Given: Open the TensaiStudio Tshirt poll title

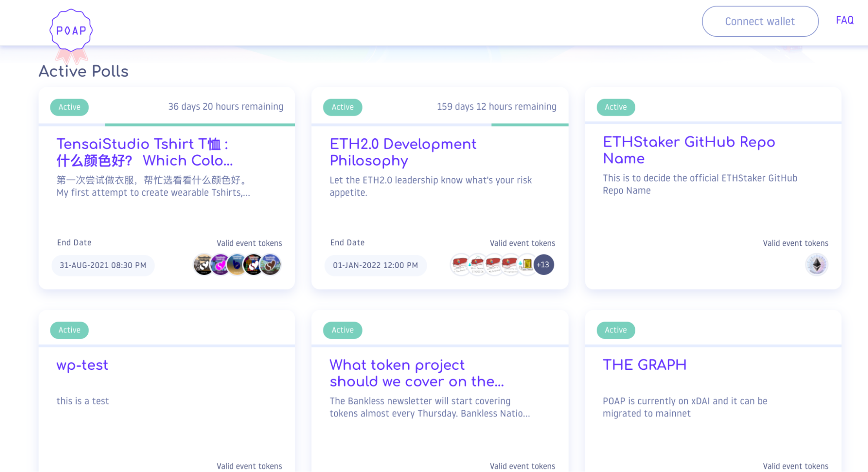Looking at the screenshot, I should [145, 152].
